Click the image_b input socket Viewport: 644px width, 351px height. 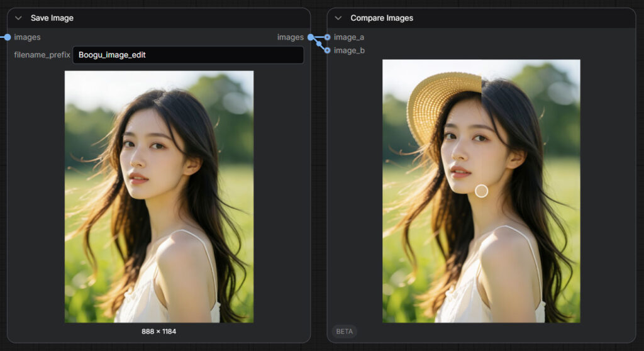(x=327, y=50)
